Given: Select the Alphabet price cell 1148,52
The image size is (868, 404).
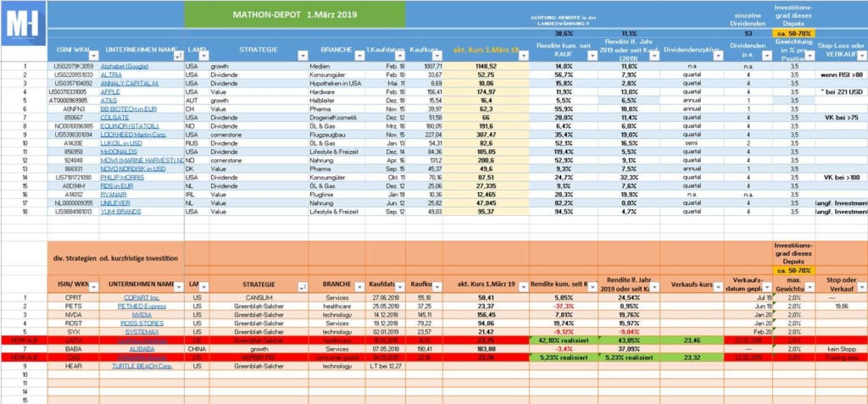Looking at the screenshot, I should click(486, 66).
